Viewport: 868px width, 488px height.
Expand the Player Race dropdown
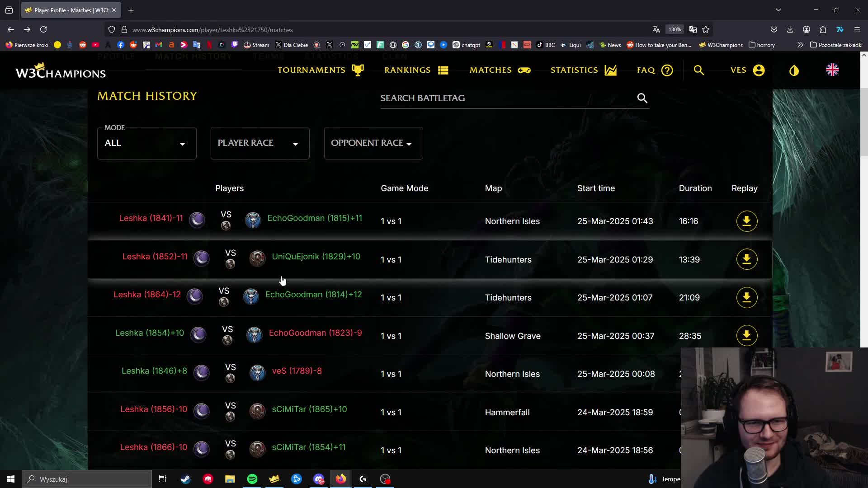[260, 143]
